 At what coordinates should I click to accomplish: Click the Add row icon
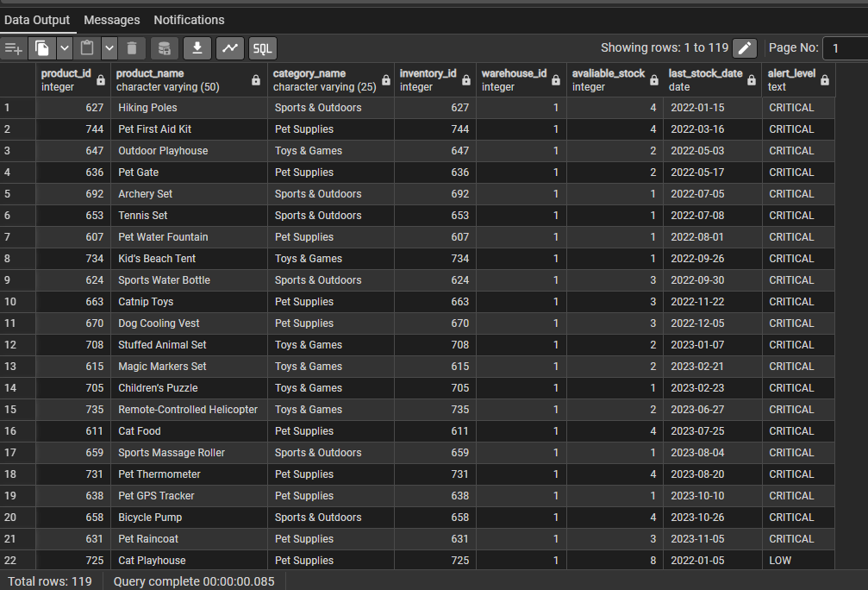coord(14,48)
